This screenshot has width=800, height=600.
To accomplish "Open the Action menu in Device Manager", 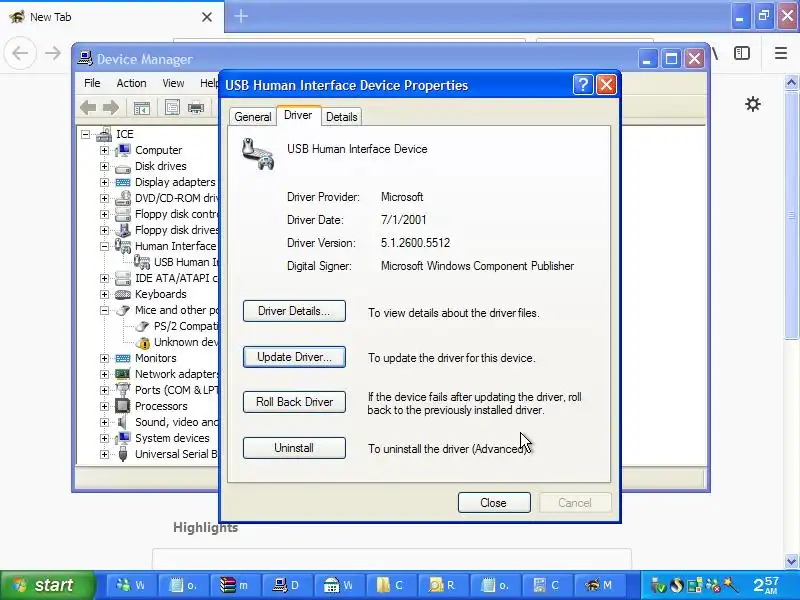I will click(x=131, y=83).
